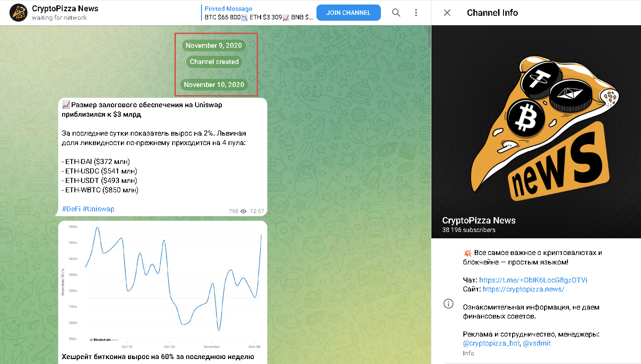Click the 'Channel created' service message
The image size is (641, 364).
coord(214,62)
